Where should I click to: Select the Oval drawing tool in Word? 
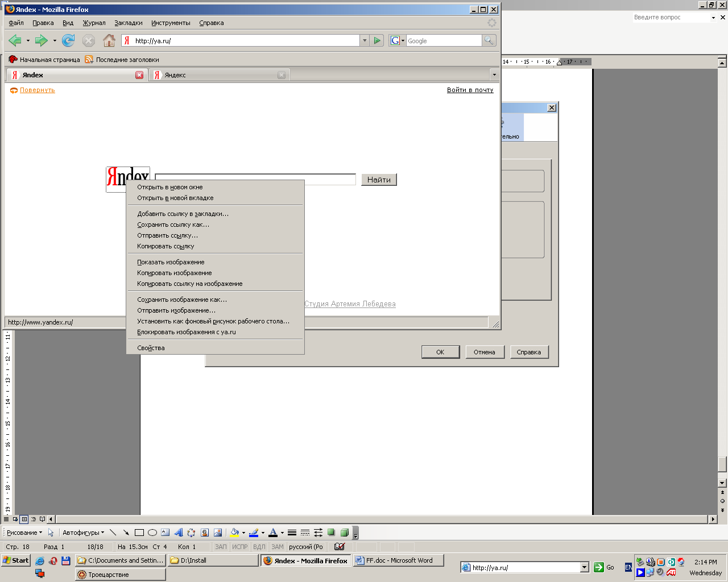coord(152,533)
